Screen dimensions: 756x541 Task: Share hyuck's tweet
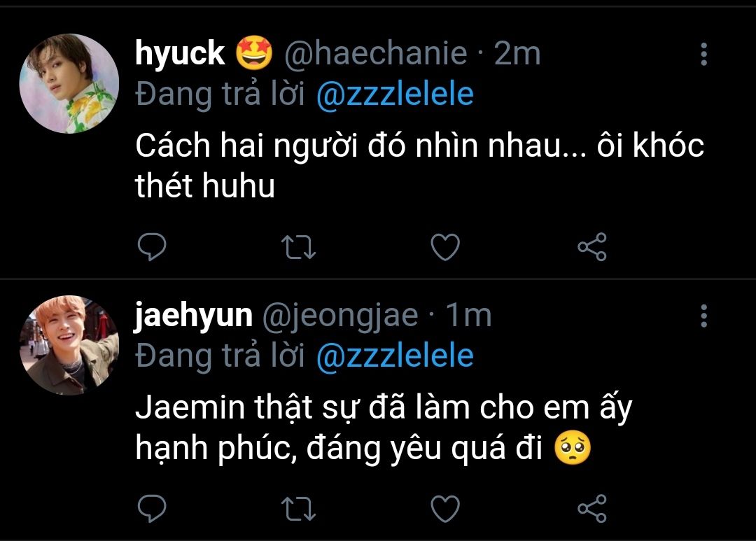click(592, 247)
